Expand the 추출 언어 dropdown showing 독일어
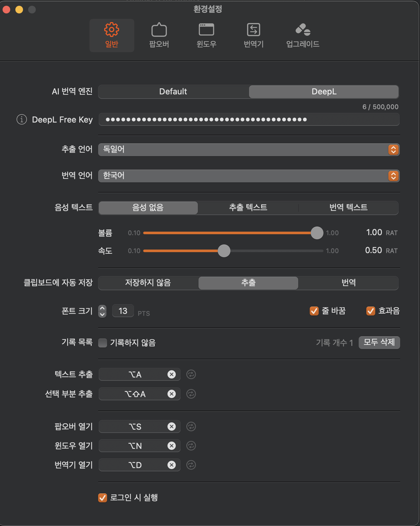The height and width of the screenshot is (526, 420). (249, 149)
